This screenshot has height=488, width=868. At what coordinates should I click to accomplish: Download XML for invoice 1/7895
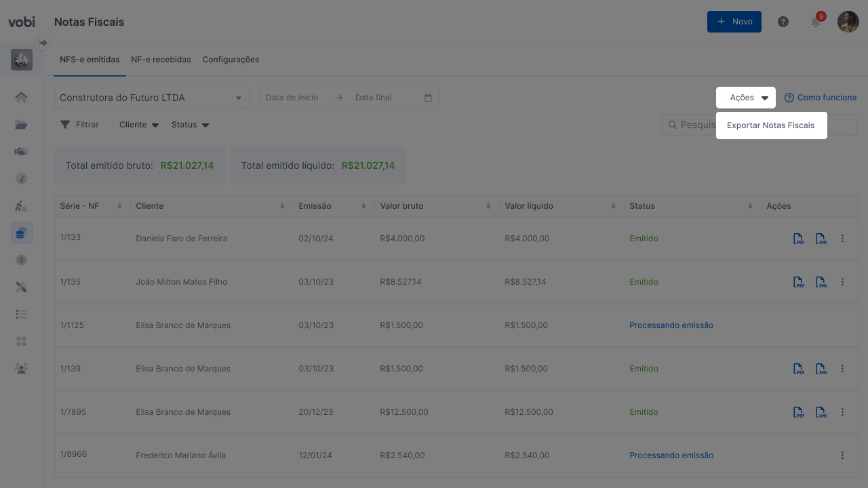[821, 412]
